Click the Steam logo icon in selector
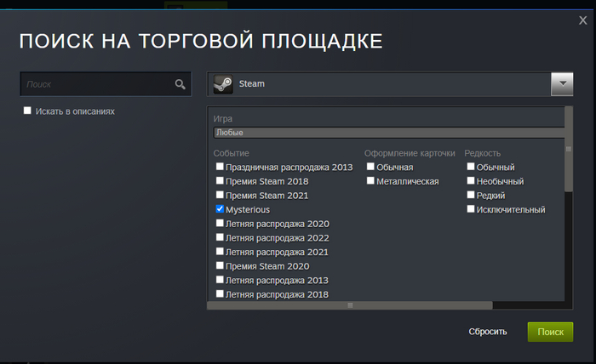The image size is (596, 364). [223, 84]
